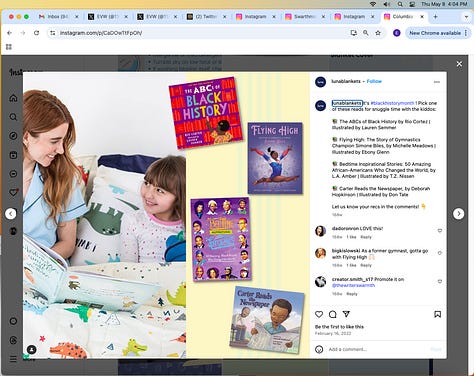Image resolution: width=474 pixels, height=376 pixels.
Task: Bookmark this page with the star icon
Action: (x=378, y=33)
